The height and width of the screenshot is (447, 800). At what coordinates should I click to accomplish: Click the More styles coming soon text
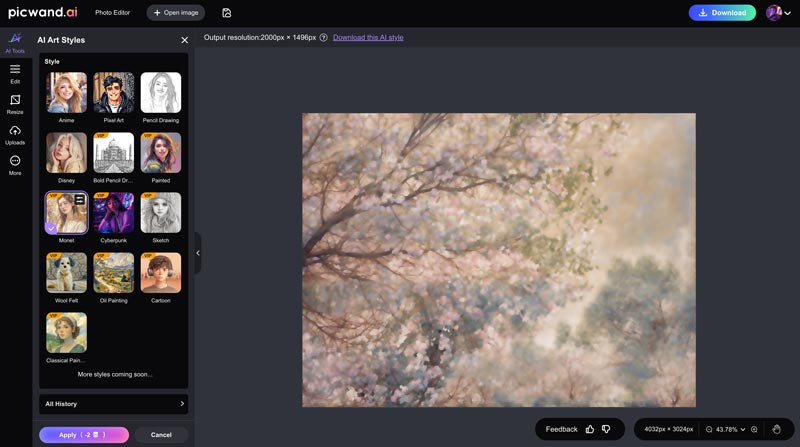[x=115, y=374]
